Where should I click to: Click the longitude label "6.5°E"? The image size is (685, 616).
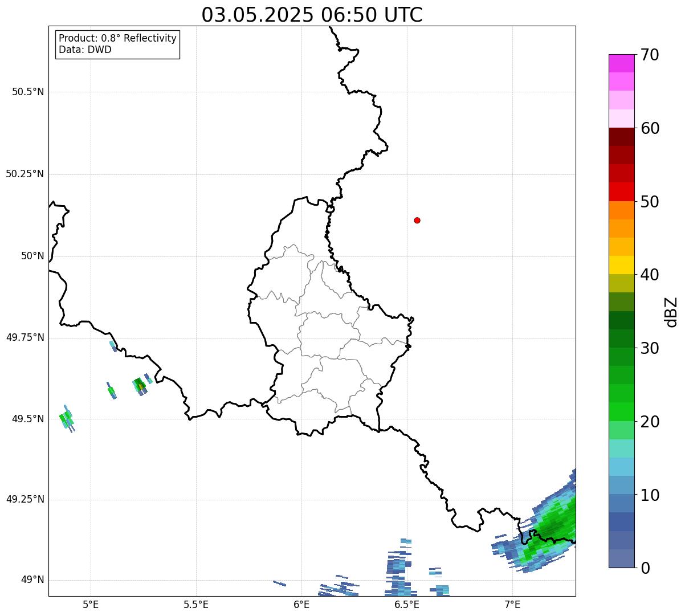(407, 604)
